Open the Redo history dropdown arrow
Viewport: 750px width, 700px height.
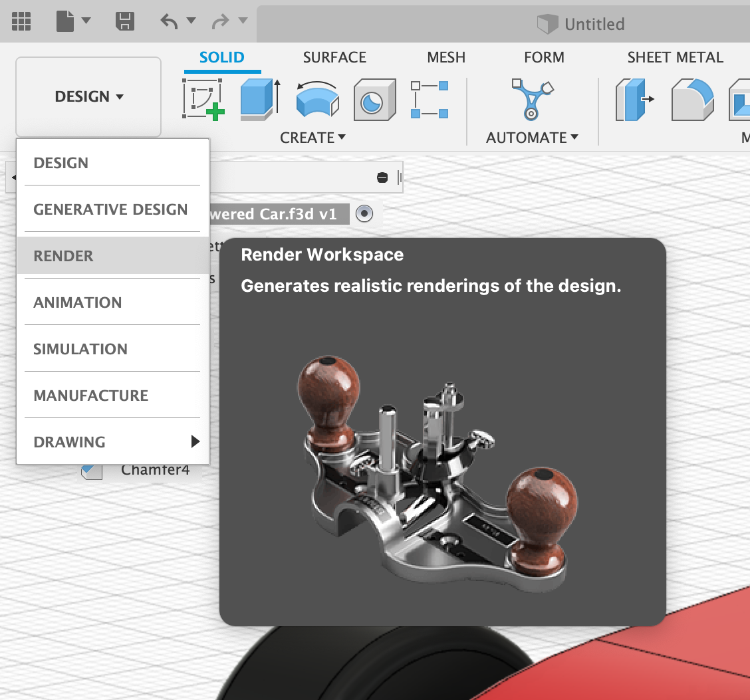point(243,21)
